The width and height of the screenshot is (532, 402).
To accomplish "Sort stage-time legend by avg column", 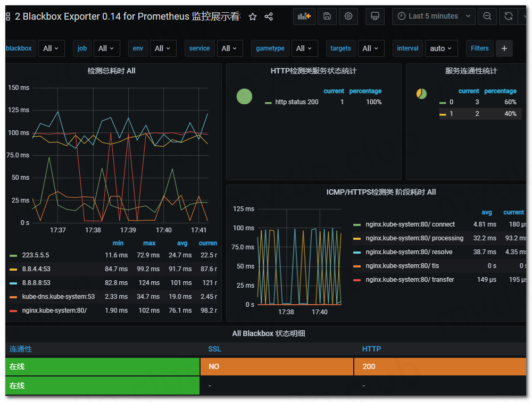I will [487, 212].
